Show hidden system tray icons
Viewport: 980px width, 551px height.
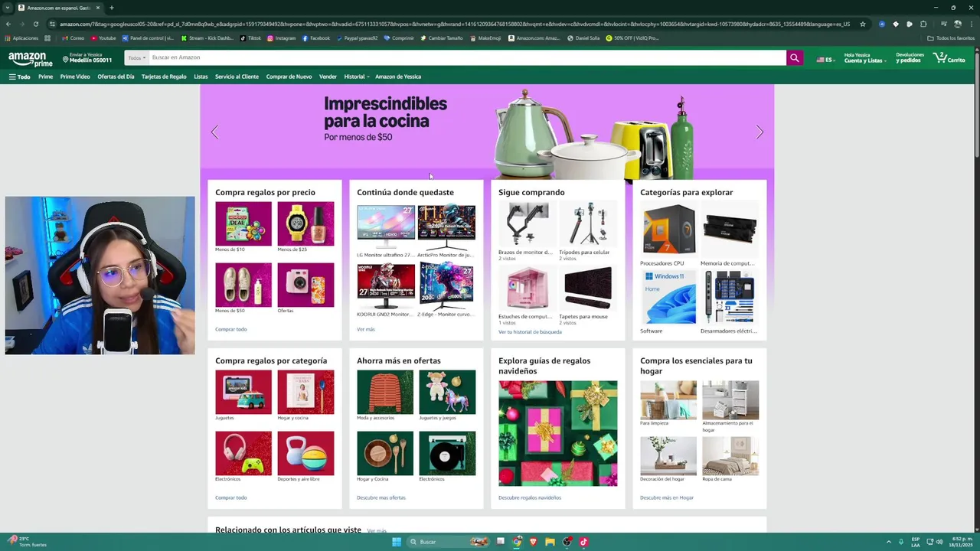click(889, 542)
